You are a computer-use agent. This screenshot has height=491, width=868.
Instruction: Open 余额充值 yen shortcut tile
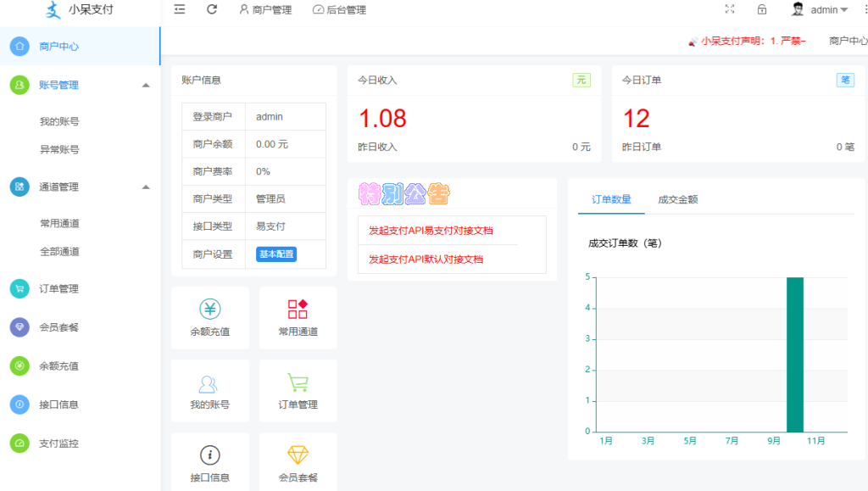(x=210, y=318)
